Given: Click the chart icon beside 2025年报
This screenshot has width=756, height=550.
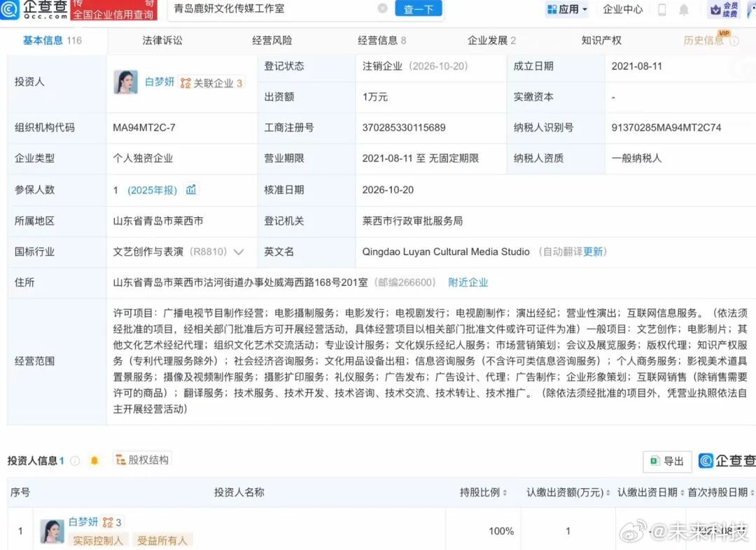Looking at the screenshot, I should click(x=191, y=189).
